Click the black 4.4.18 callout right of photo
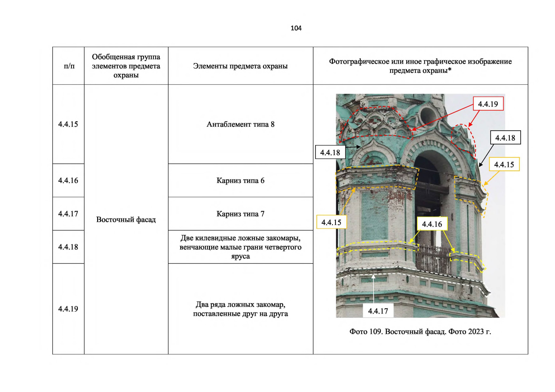This screenshot has height=392, width=555. click(505, 138)
